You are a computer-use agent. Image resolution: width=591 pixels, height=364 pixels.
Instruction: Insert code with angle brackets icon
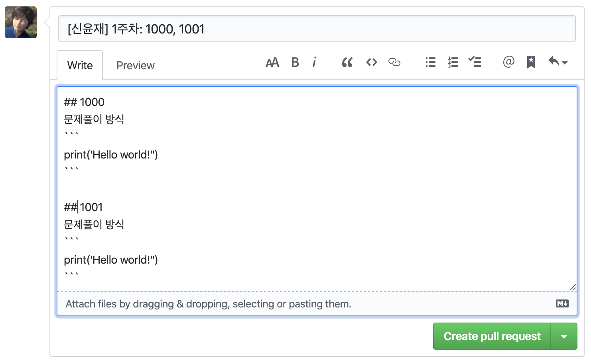click(372, 62)
